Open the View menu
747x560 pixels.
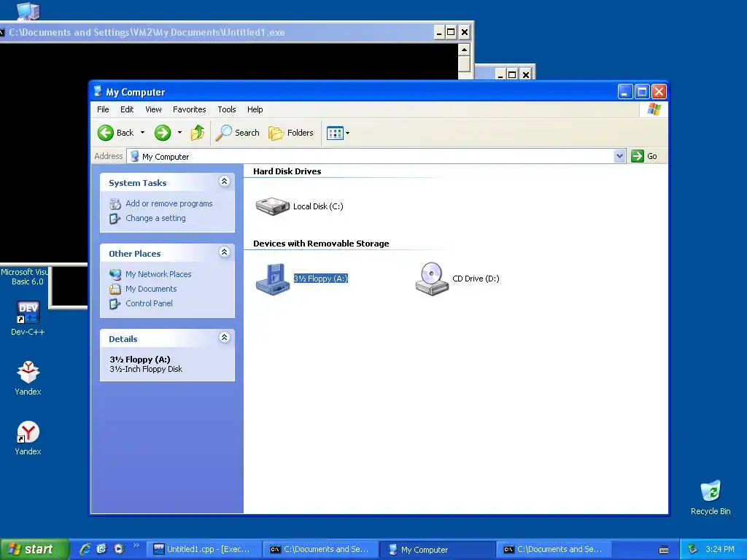point(153,109)
